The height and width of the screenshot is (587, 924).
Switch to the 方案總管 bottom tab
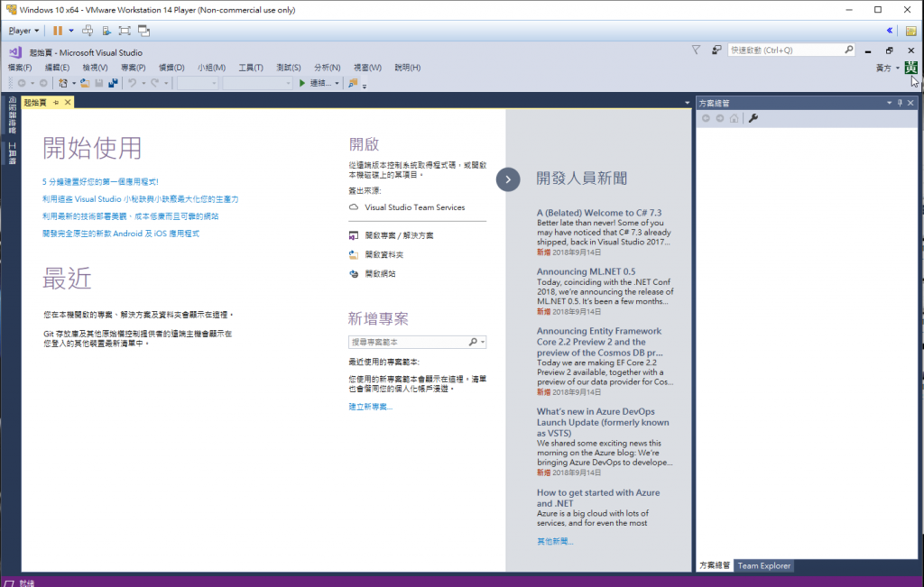pyautogui.click(x=715, y=565)
